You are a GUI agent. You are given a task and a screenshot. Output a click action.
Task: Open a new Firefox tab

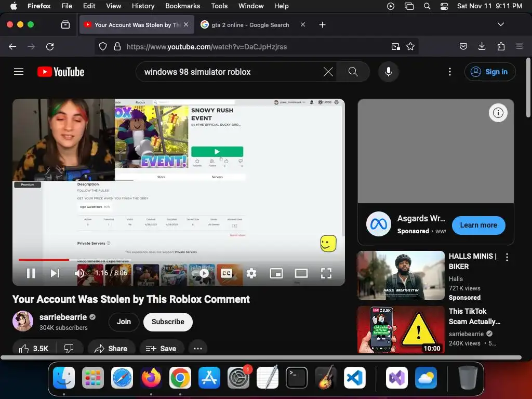click(322, 25)
